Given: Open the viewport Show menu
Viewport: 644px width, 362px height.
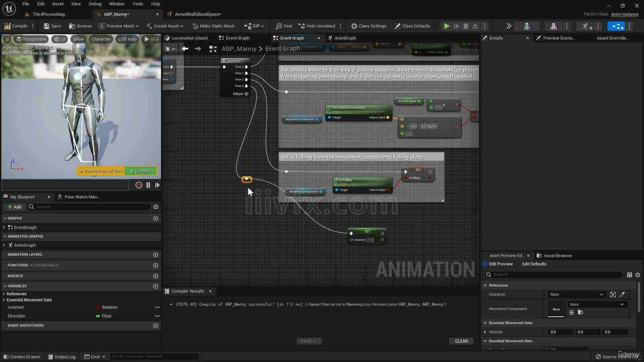Looking at the screenshot, I should [x=78, y=39].
